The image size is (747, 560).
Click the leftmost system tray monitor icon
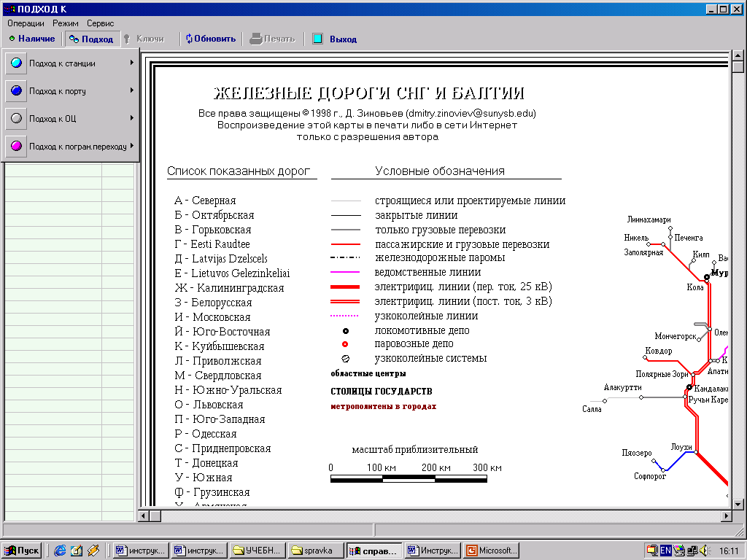[x=652, y=551]
